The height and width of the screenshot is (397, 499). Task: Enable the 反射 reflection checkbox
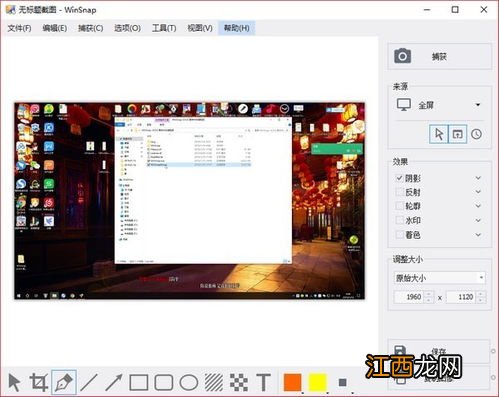[399, 192]
